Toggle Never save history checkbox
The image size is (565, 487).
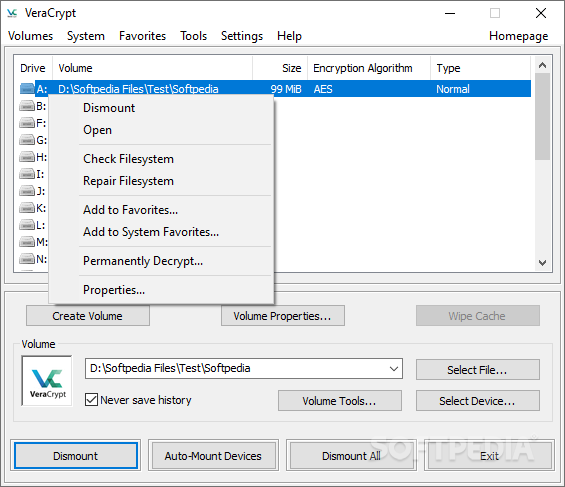(x=91, y=400)
